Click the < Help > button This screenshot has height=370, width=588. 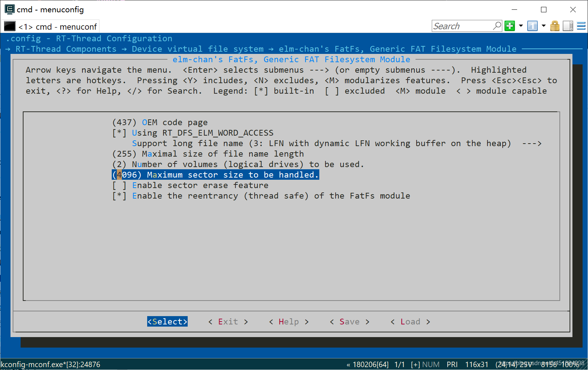289,322
